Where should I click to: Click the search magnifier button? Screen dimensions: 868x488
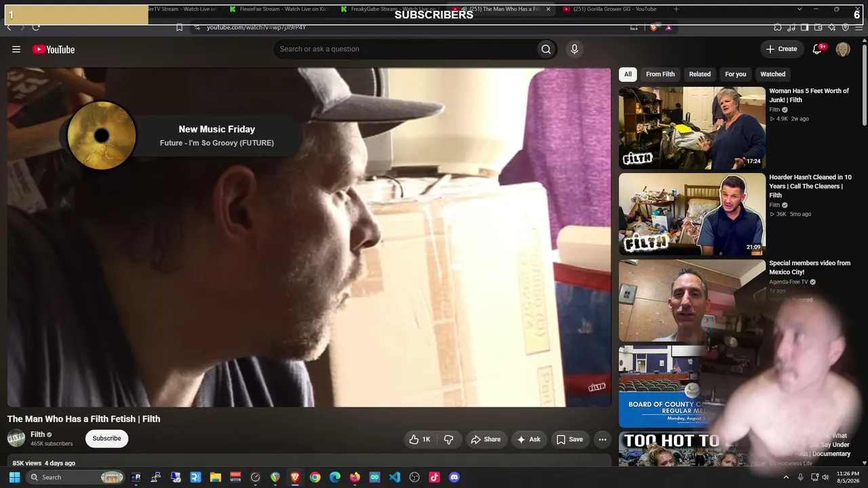pos(546,49)
